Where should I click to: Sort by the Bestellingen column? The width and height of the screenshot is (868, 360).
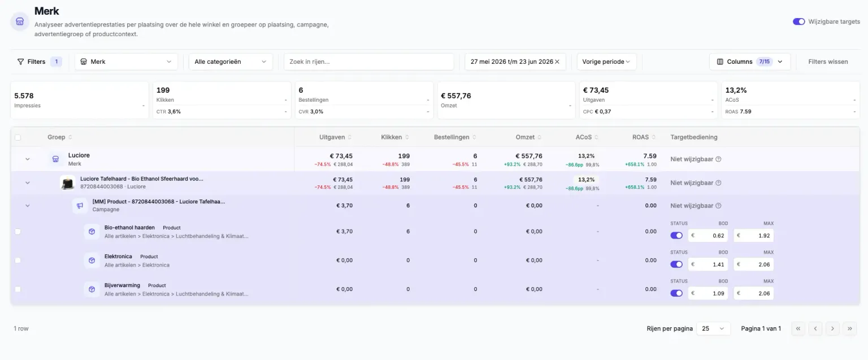tap(455, 137)
